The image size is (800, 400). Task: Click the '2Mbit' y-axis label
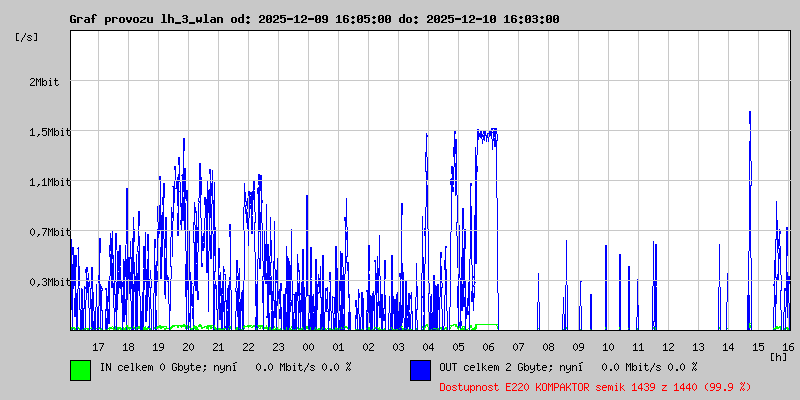tap(44, 82)
